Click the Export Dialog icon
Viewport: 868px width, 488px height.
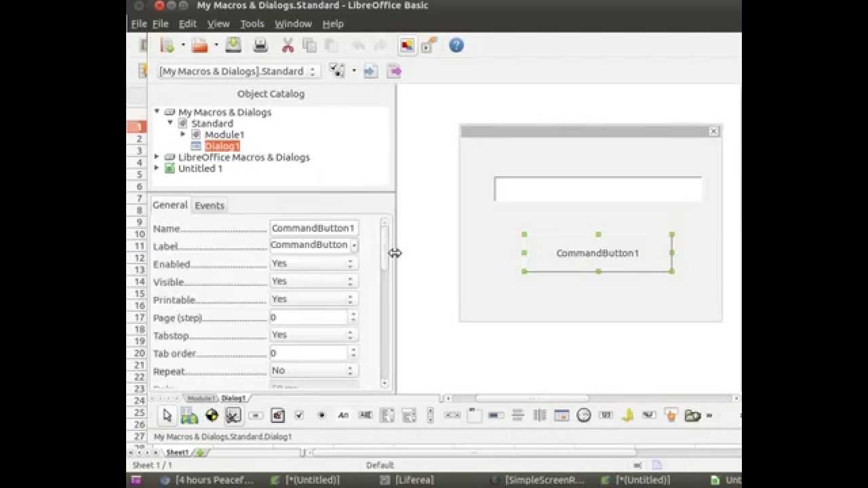(x=394, y=71)
